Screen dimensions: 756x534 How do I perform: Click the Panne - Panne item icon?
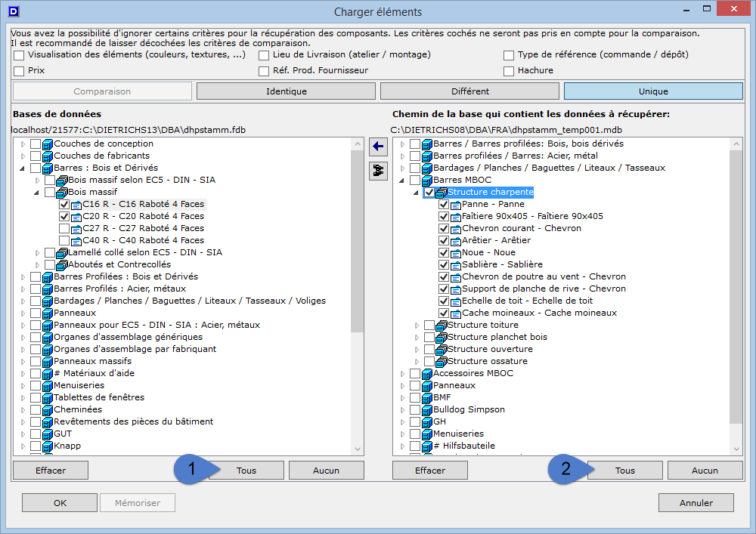coord(455,204)
